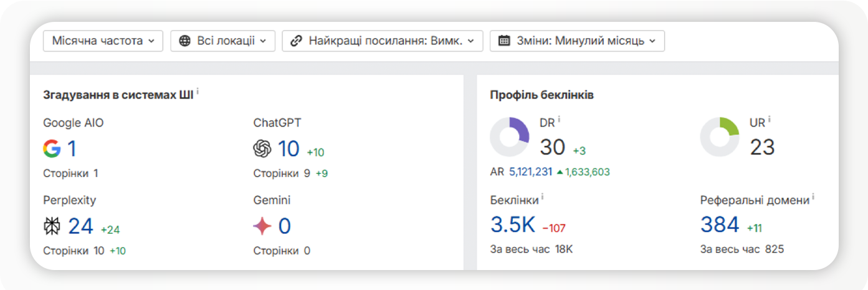The width and height of the screenshot is (868, 290).
Task: Click the Google logo icon
Action: [52, 148]
